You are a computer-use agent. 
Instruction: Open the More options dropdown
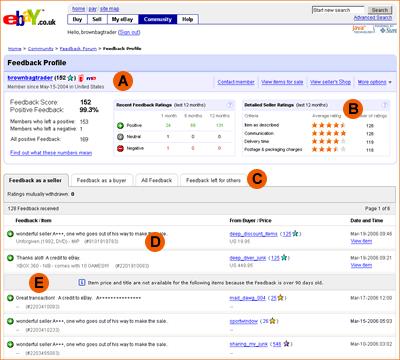pyautogui.click(x=375, y=82)
